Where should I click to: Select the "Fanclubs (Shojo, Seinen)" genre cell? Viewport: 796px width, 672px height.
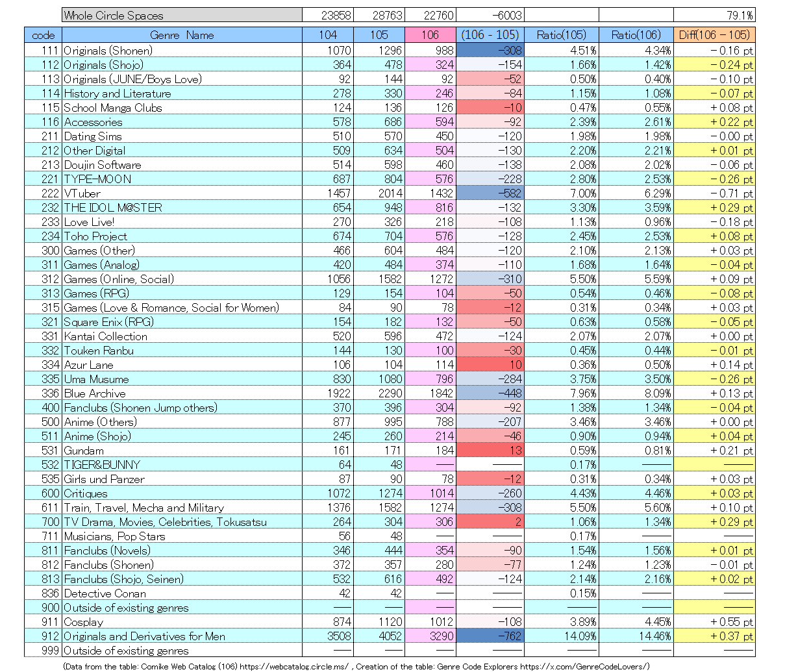tap(182, 579)
